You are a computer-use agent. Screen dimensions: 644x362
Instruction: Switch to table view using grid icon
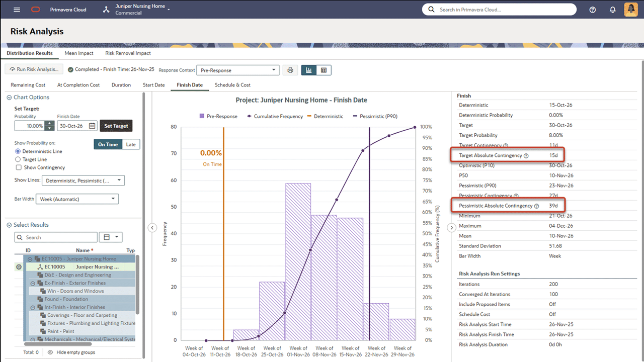pyautogui.click(x=323, y=70)
